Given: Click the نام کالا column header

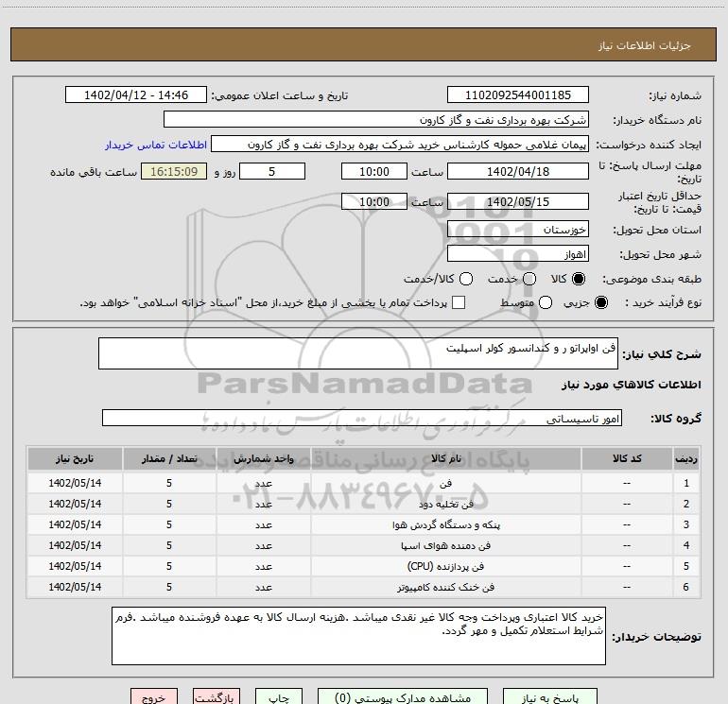Looking at the screenshot, I should 445,458.
